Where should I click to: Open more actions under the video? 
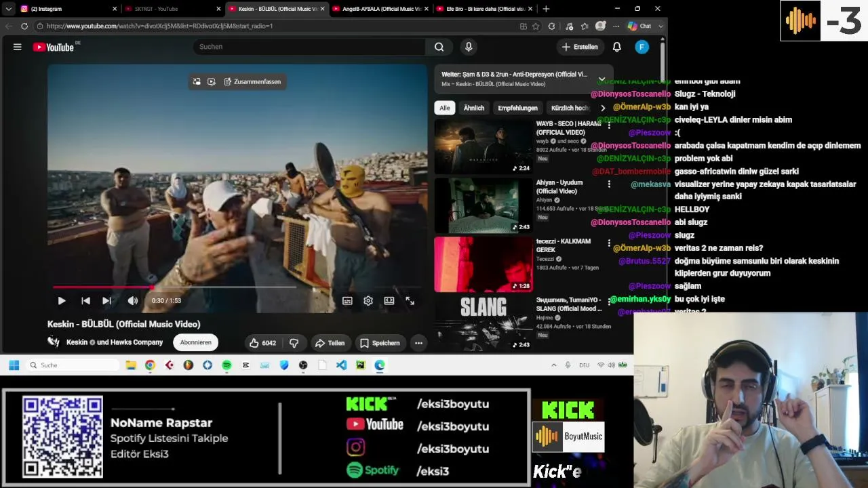pos(418,343)
